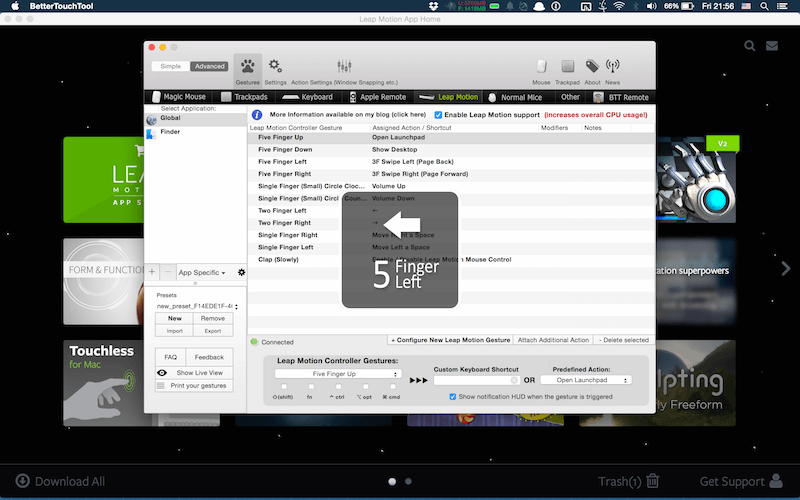Click the Download All arrow icon

click(22, 481)
